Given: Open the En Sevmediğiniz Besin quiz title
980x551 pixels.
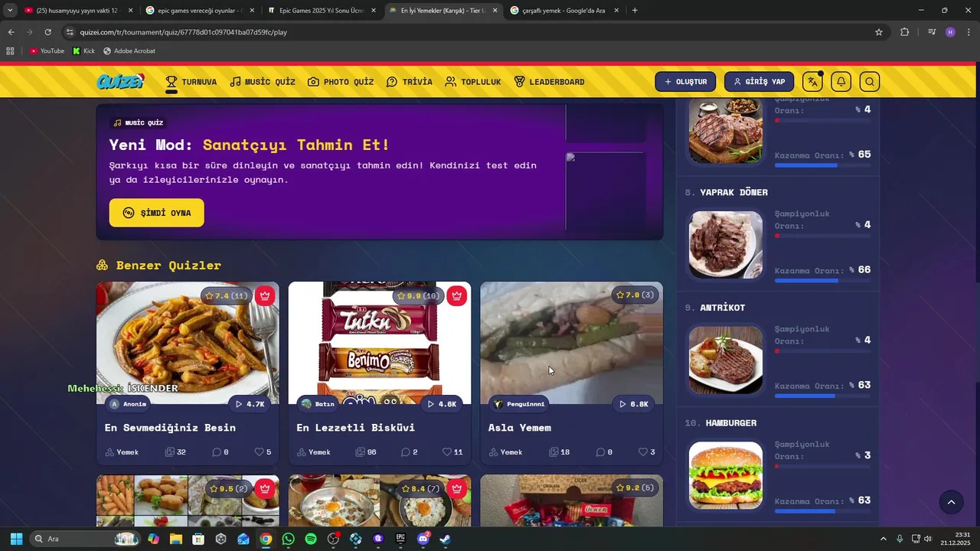Looking at the screenshot, I should [170, 428].
